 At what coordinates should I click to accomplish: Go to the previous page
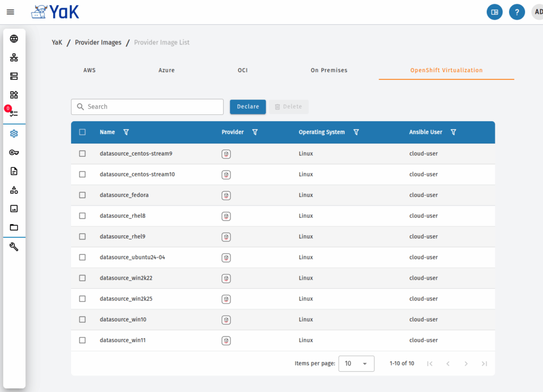click(x=448, y=363)
